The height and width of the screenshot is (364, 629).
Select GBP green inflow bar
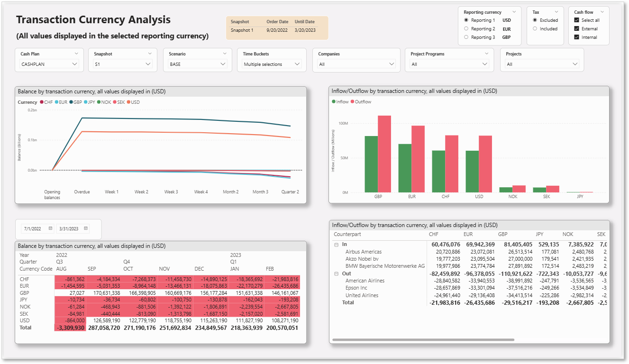coord(371,164)
